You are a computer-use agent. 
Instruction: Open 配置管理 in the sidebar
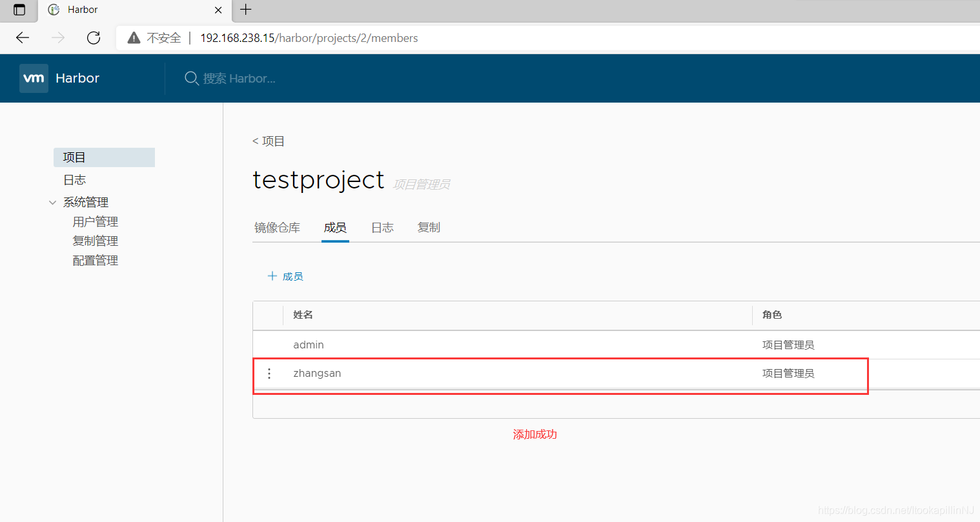96,261
